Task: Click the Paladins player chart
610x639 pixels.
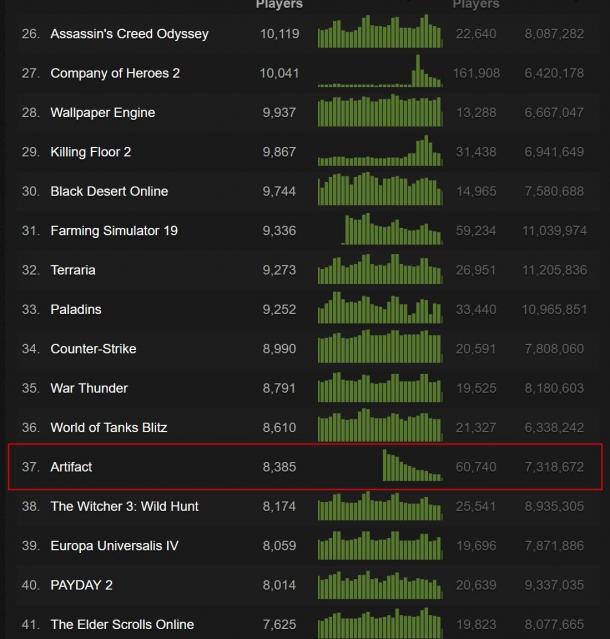Action: [380, 307]
